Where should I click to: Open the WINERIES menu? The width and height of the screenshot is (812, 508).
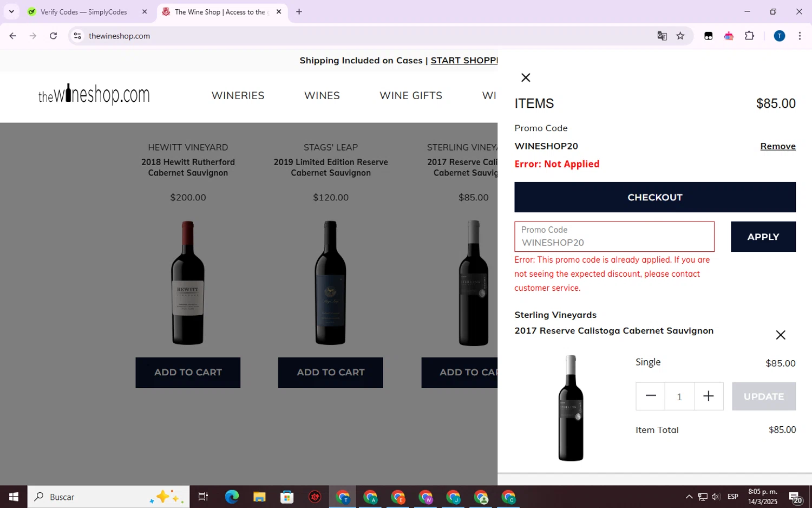pyautogui.click(x=238, y=95)
